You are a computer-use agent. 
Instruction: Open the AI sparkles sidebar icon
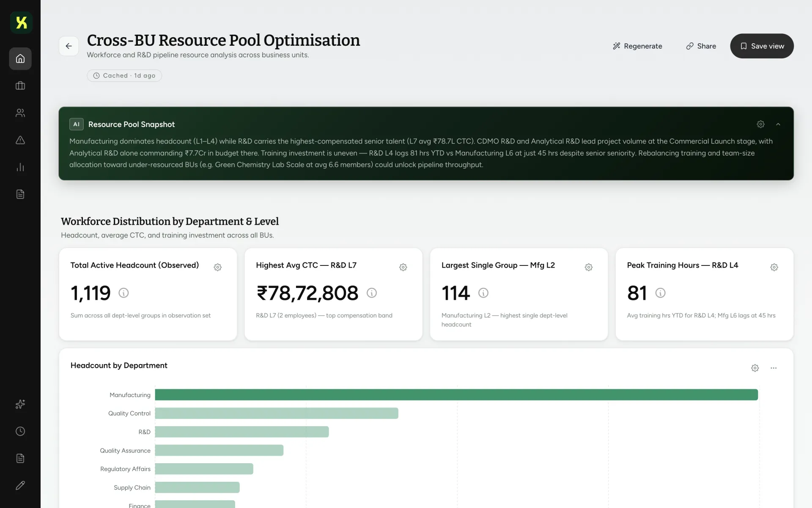pos(20,404)
